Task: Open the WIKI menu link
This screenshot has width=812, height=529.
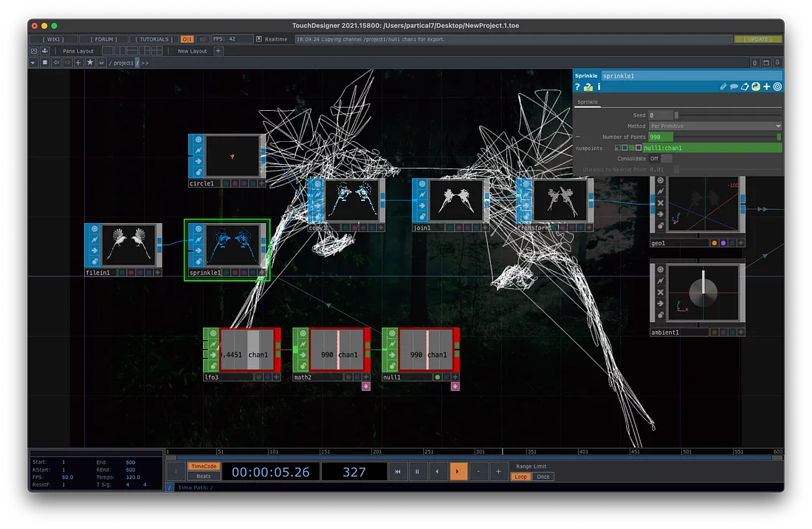Action: pos(52,39)
